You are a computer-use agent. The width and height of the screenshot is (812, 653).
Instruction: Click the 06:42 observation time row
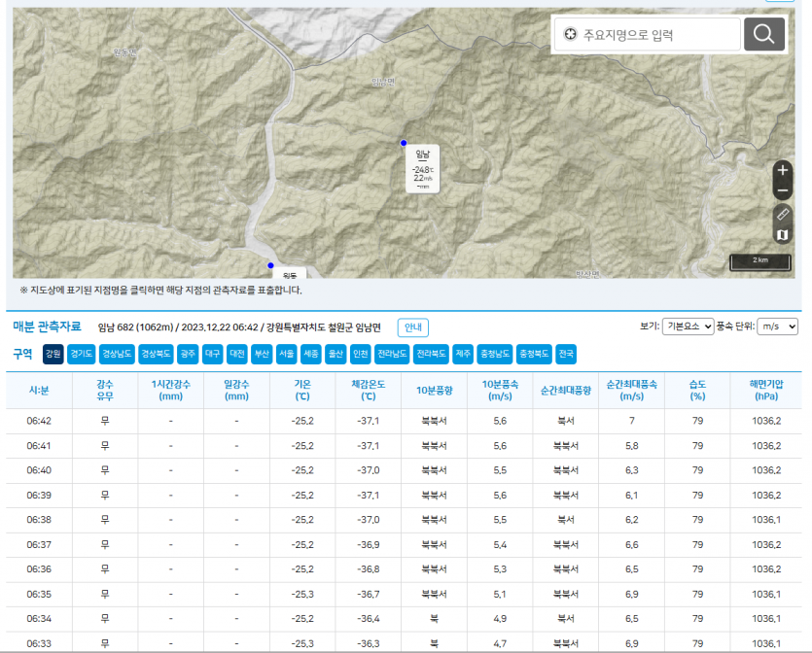[39, 421]
